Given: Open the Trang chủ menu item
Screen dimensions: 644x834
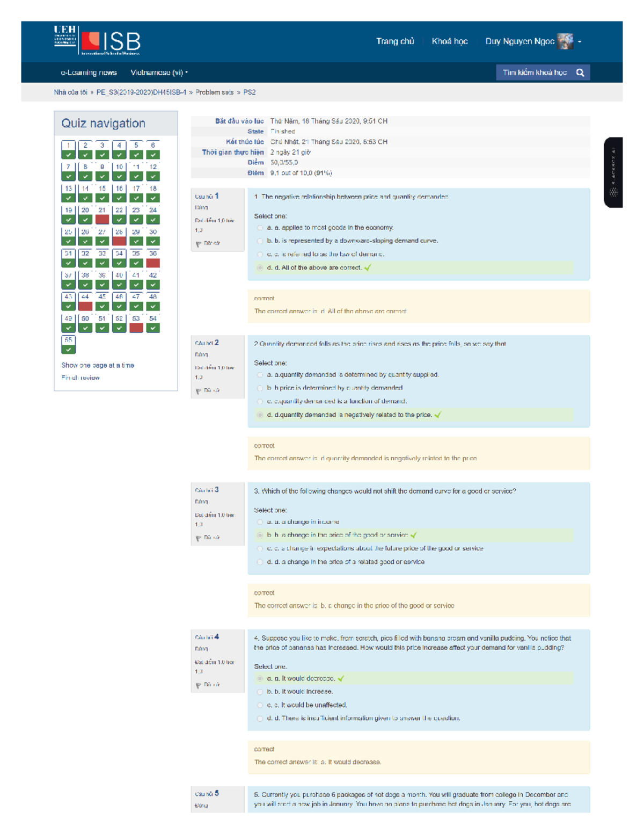Looking at the screenshot, I should (x=397, y=41).
